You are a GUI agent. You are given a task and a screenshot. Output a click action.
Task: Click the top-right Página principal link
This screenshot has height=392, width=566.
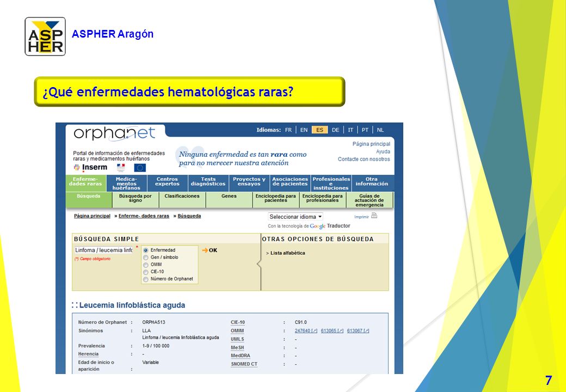coord(371,144)
